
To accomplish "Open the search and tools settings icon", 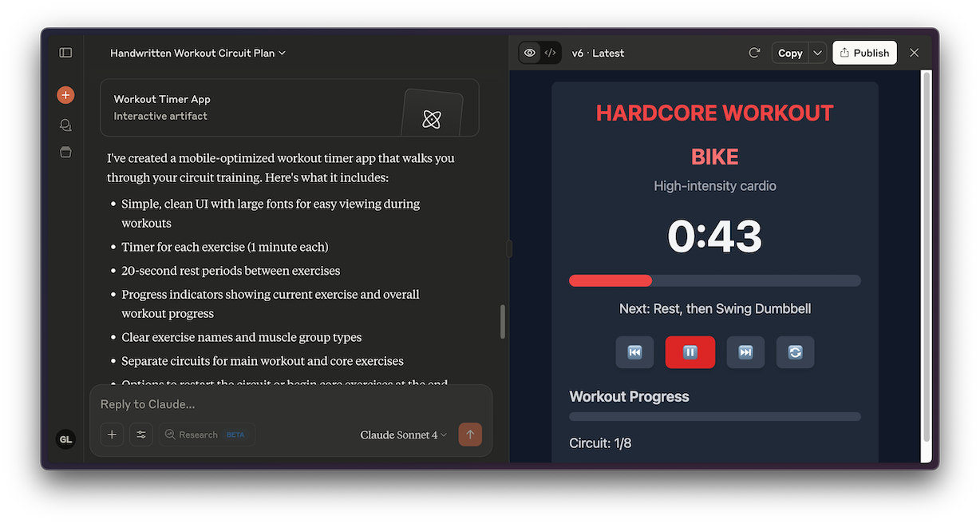I will [x=141, y=435].
